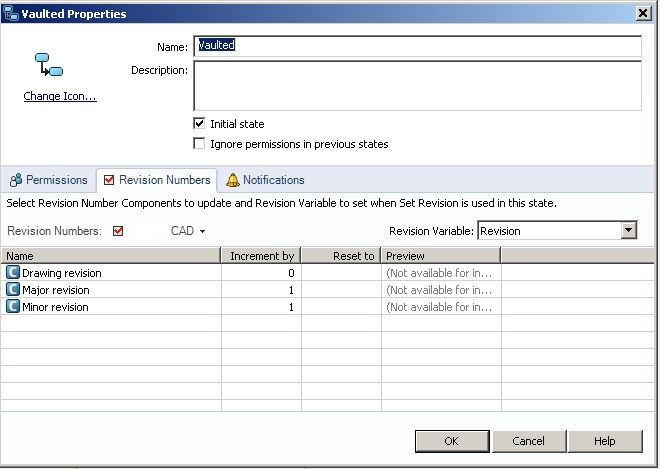Click the Notifications tab bell icon
This screenshot has width=660, height=469.
(x=233, y=181)
